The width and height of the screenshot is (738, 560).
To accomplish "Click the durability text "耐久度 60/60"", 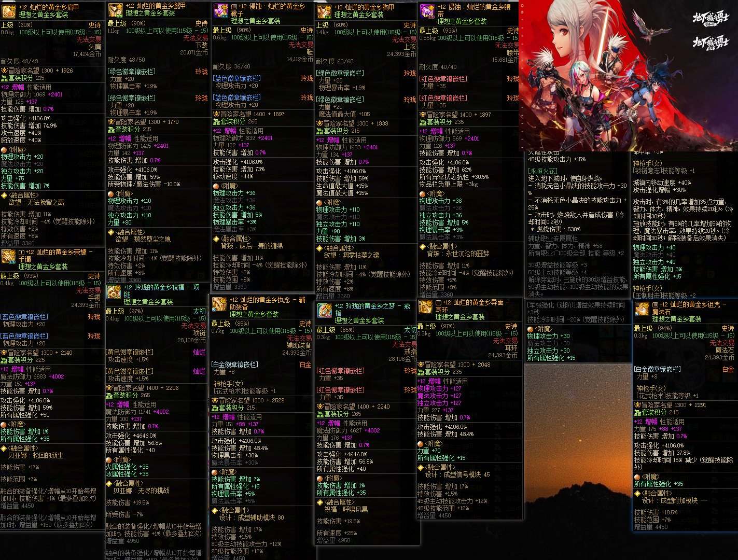I will [x=335, y=61].
